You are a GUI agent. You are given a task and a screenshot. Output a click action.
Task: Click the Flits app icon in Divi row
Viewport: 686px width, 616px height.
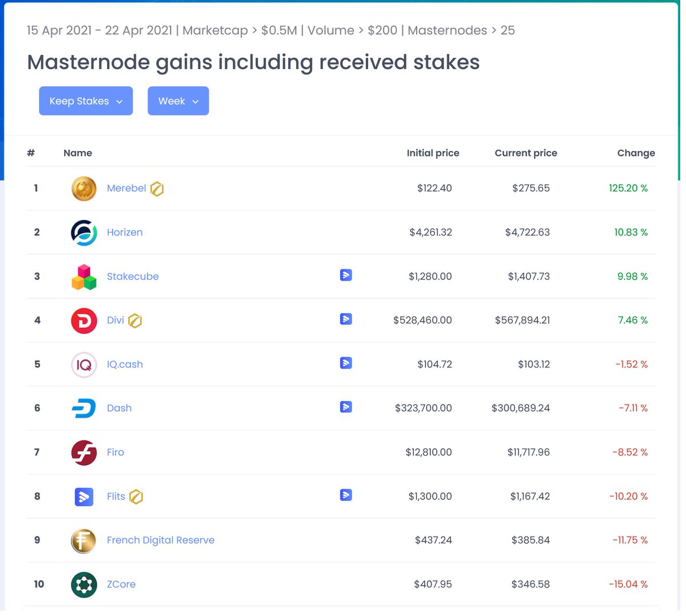pos(346,319)
